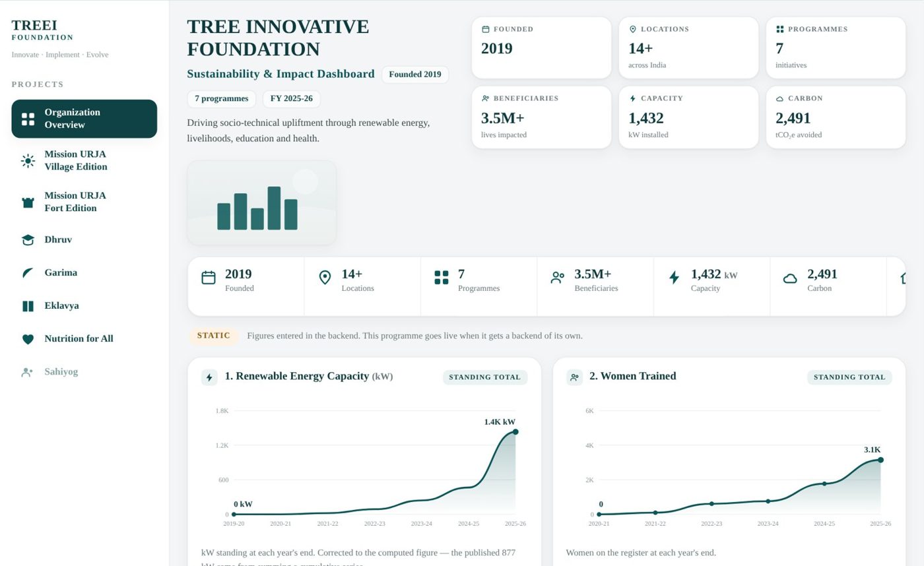Click the map pin icon in LOCATIONS card
Viewport: 924px width, 566px height.
[633, 29]
